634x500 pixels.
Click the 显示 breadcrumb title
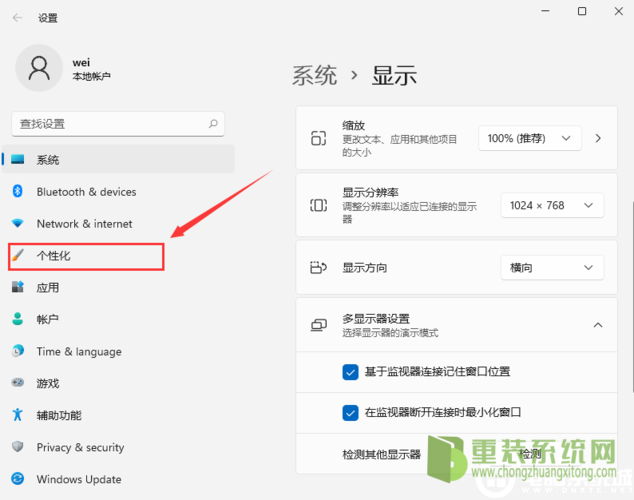tap(394, 75)
